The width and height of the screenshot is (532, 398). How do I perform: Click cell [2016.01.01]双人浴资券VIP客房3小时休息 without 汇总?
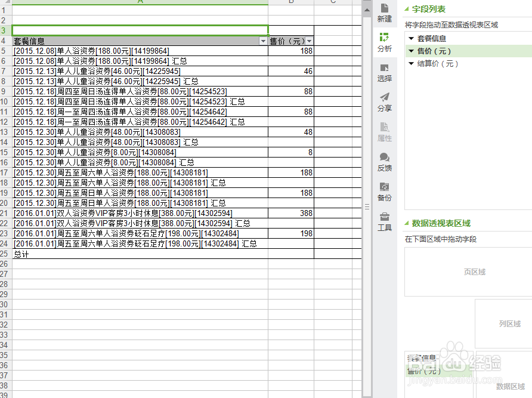(x=140, y=213)
